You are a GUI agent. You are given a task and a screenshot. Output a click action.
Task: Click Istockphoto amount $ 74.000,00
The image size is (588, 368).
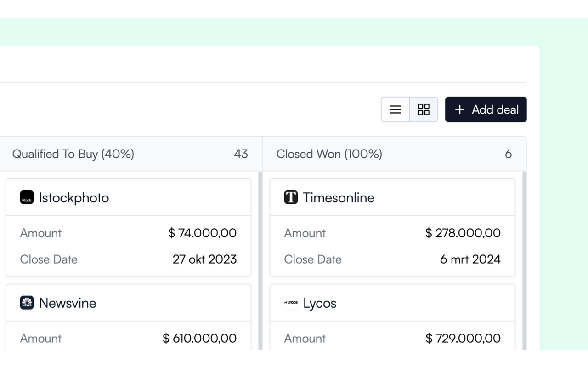tap(202, 233)
